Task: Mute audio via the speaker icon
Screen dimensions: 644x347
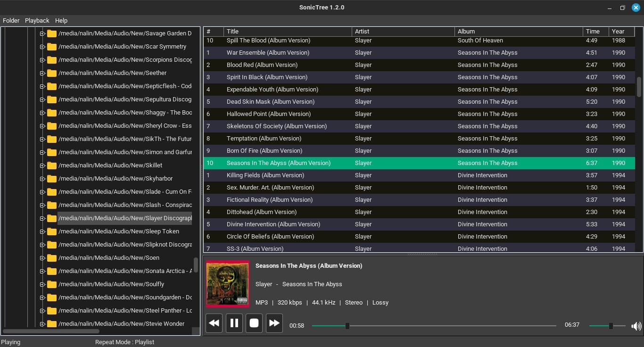Action: pos(636,326)
